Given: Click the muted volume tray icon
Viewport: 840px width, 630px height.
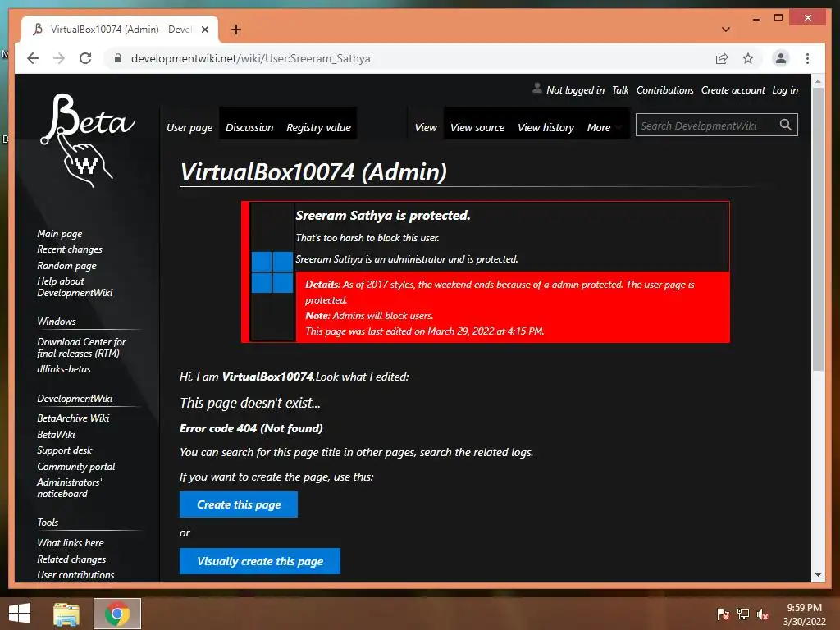Looking at the screenshot, I should [x=763, y=614].
